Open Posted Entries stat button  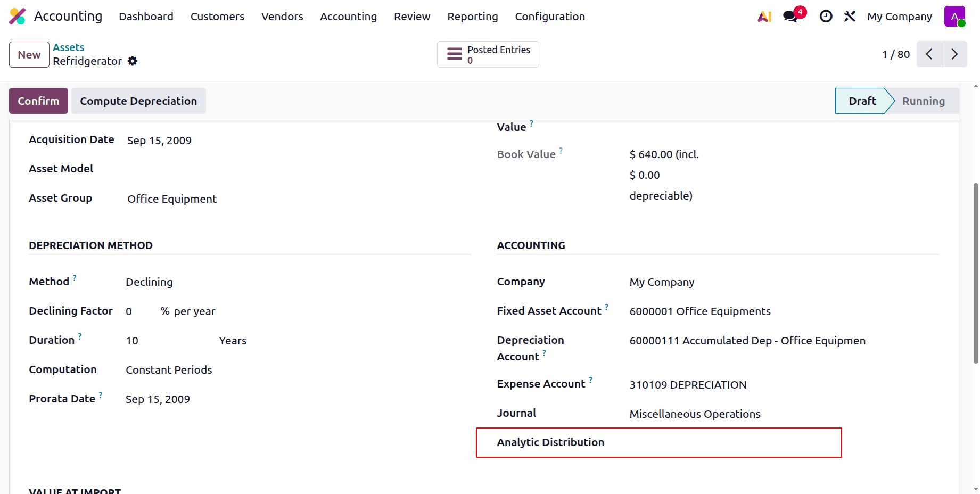(488, 54)
